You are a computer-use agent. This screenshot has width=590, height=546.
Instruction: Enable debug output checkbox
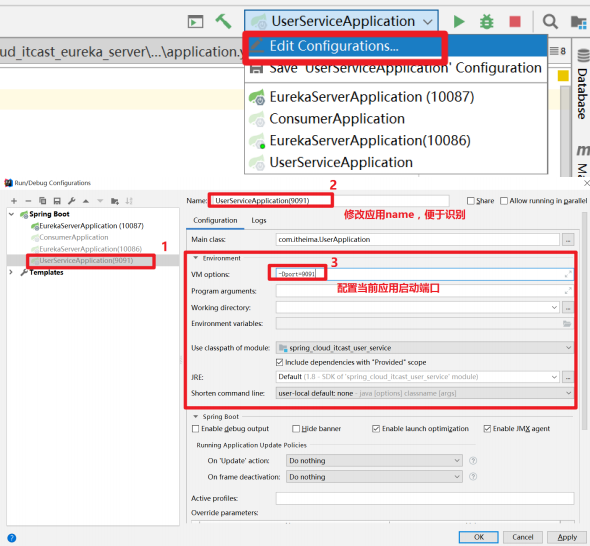195,429
